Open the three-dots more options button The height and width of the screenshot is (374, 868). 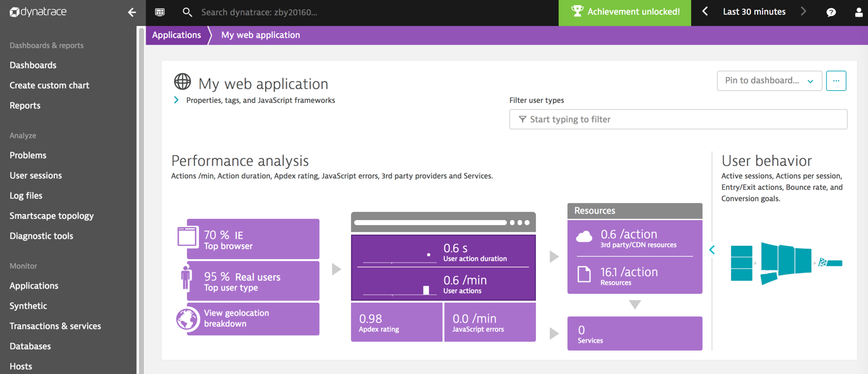coord(836,81)
